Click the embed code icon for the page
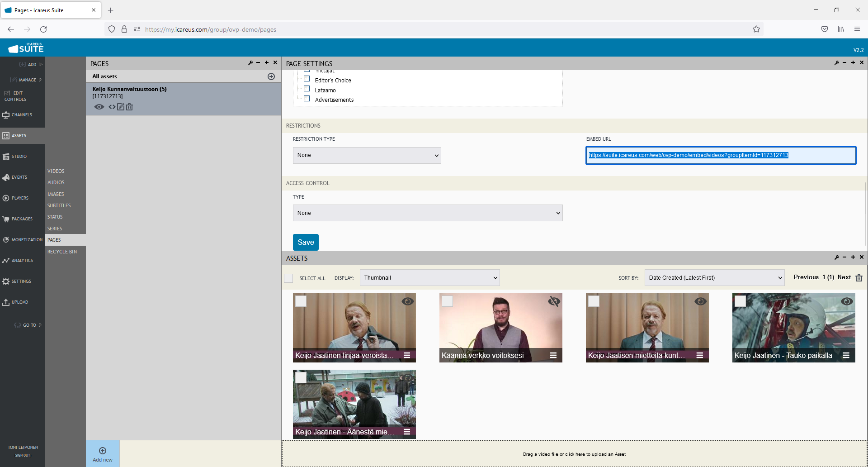868x467 pixels. coord(112,107)
